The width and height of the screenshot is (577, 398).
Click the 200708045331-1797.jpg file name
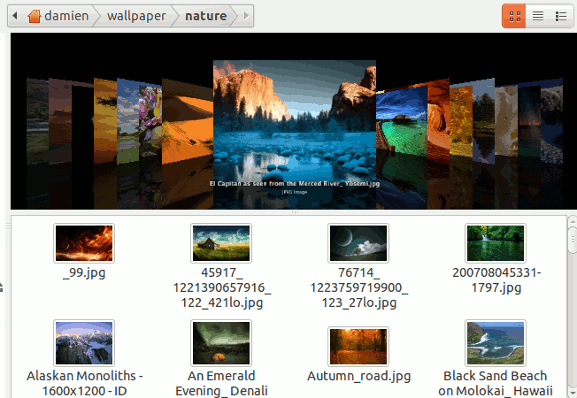point(496,280)
